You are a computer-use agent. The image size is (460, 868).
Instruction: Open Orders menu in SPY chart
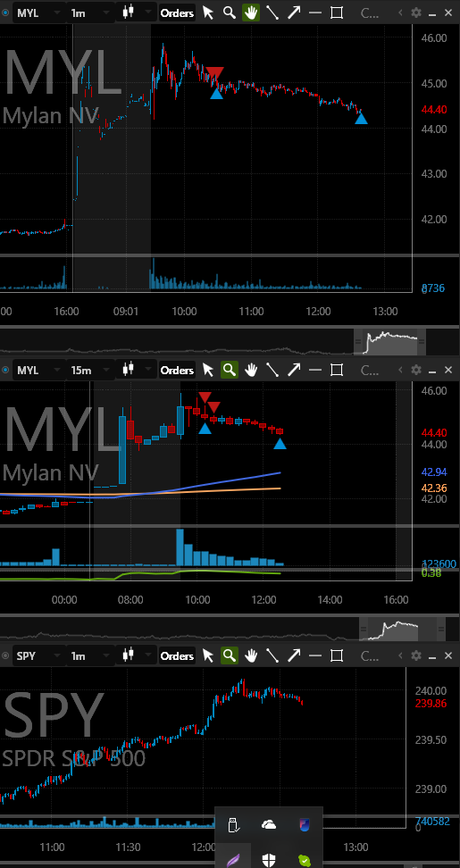177,655
